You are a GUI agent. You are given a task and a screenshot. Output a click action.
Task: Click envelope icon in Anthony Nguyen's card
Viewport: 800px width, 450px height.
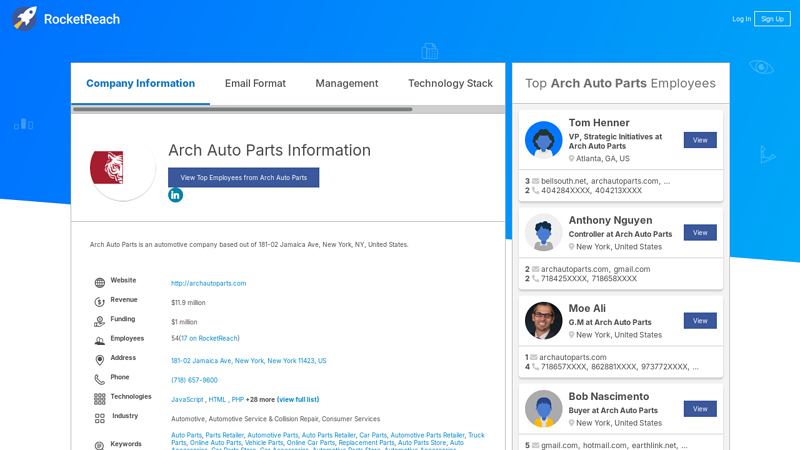535,269
